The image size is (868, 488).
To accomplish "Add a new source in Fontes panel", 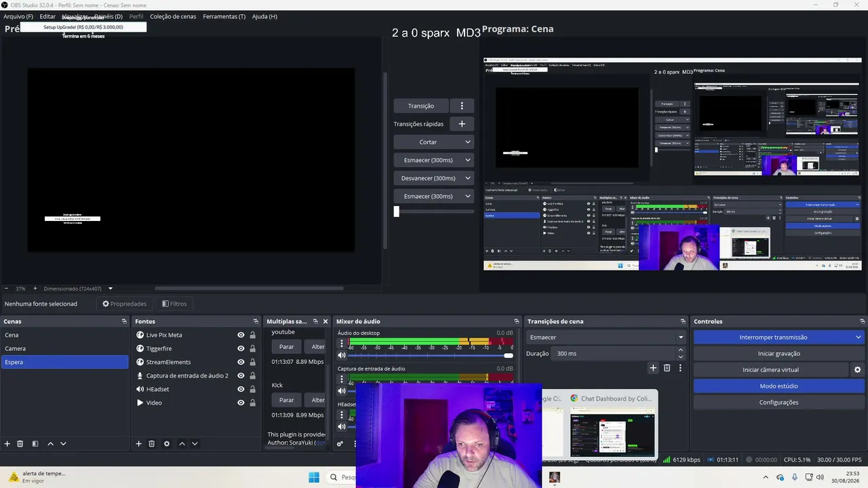I will 138,444.
